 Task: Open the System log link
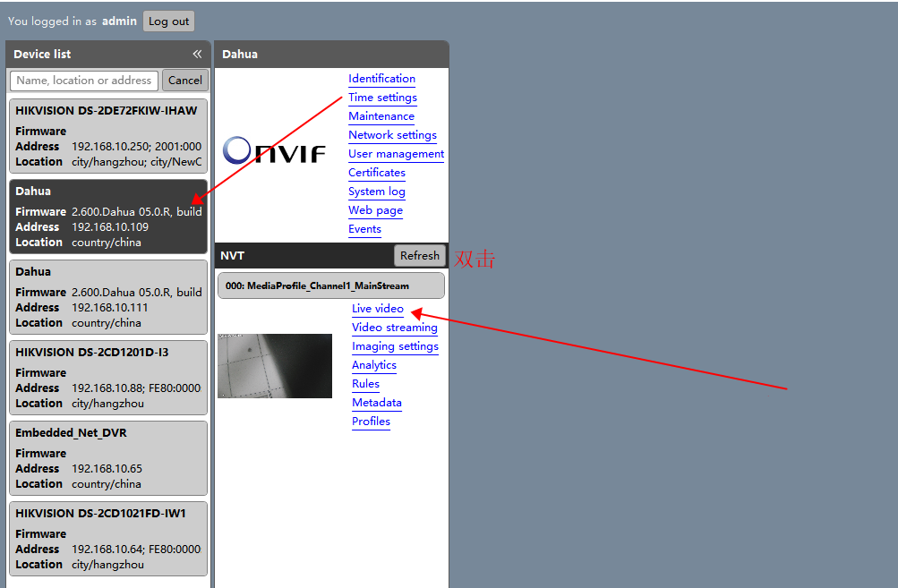(376, 192)
